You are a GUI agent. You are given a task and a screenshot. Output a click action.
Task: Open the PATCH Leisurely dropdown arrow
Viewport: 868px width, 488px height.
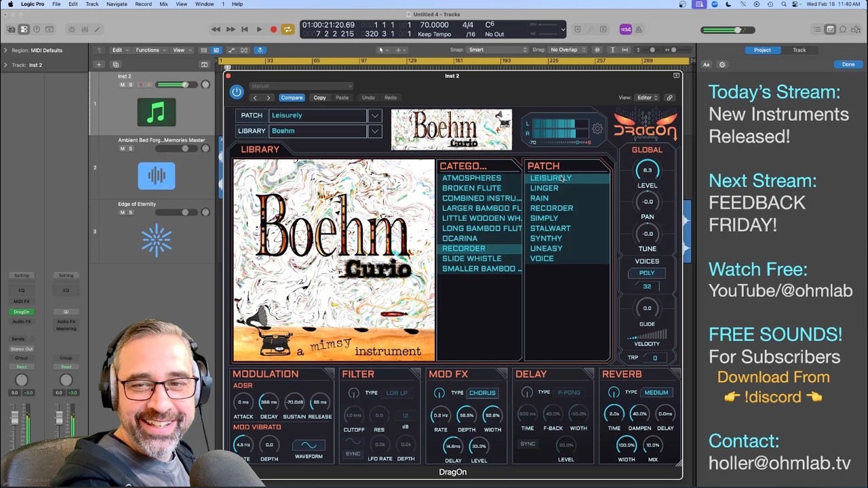point(374,115)
